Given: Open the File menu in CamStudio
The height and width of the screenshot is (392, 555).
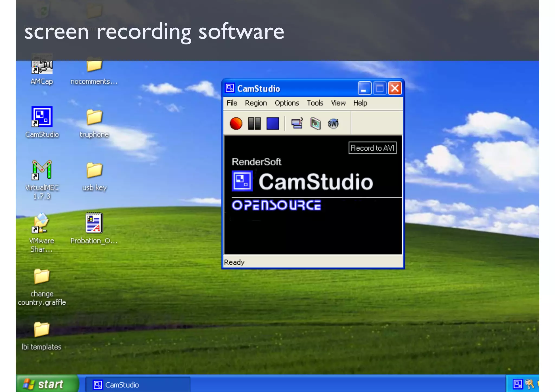Looking at the screenshot, I should pyautogui.click(x=232, y=103).
